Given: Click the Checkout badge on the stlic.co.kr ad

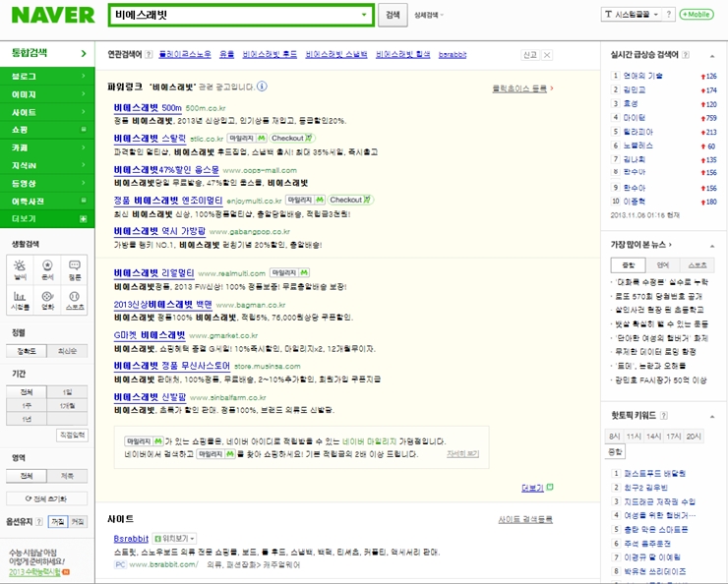Looking at the screenshot, I should [292, 139].
